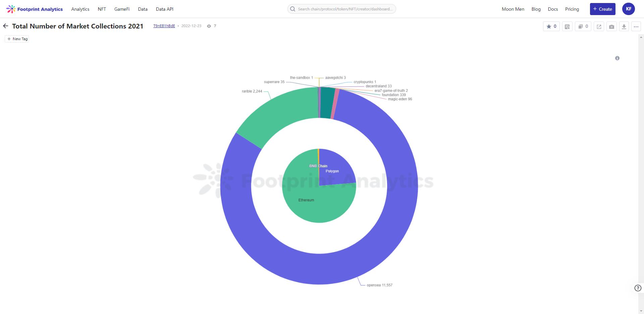Click the camera snapshot icon
Viewport: 644px width, 314px height.
611,26
